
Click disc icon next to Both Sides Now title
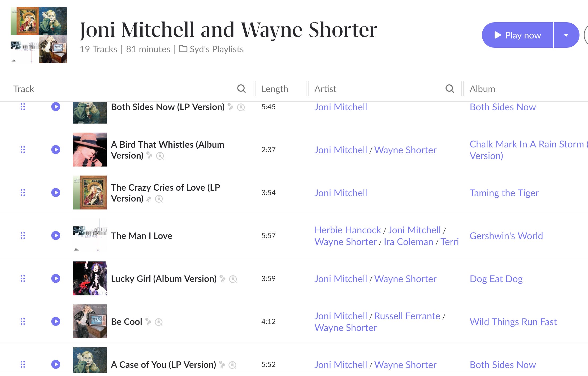click(241, 107)
